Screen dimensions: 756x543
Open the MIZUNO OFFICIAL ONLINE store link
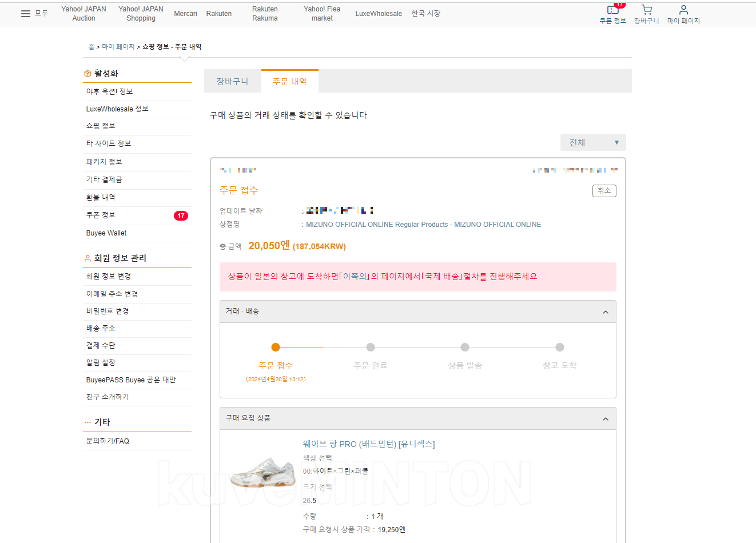click(x=423, y=225)
